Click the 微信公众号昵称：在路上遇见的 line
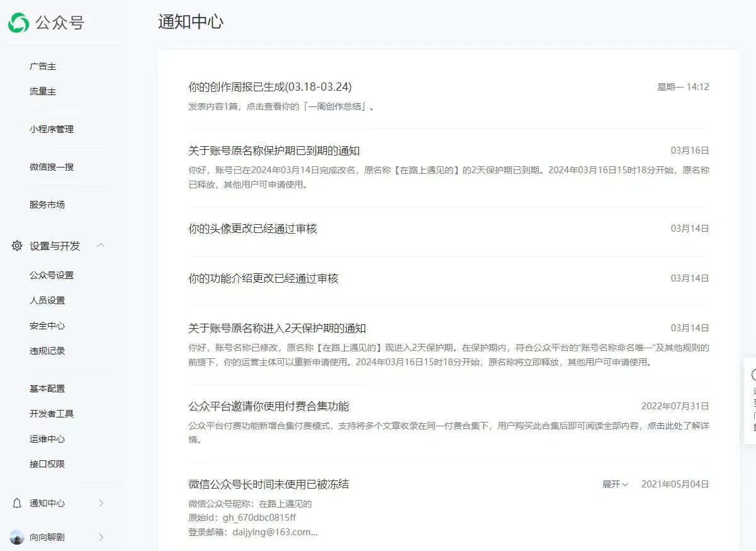The height and width of the screenshot is (551, 756). click(x=250, y=504)
